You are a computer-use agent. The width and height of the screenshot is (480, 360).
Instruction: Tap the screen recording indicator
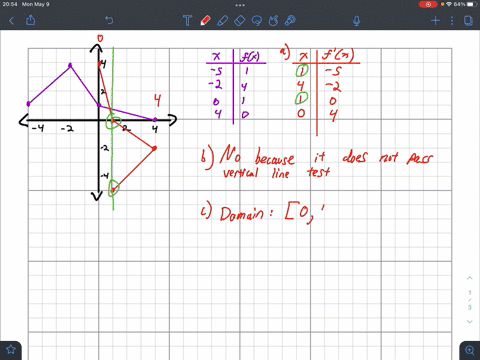tap(428, 4)
